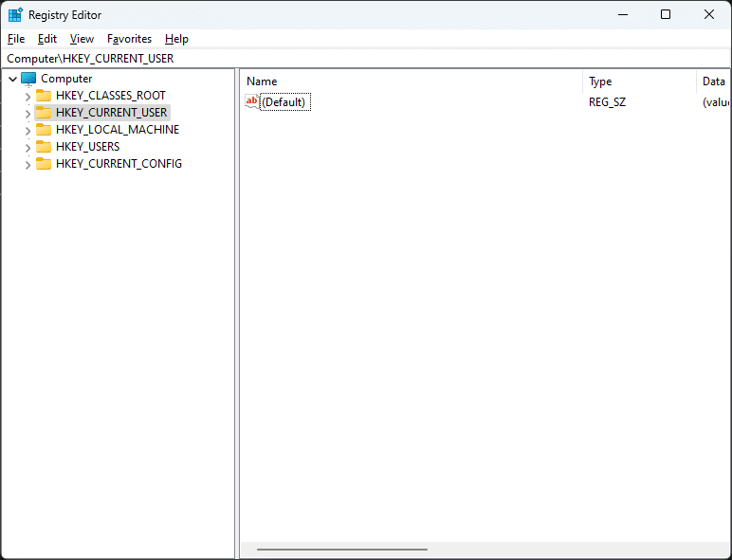Click the registry path address bar
This screenshot has width=732, height=560.
(x=366, y=59)
